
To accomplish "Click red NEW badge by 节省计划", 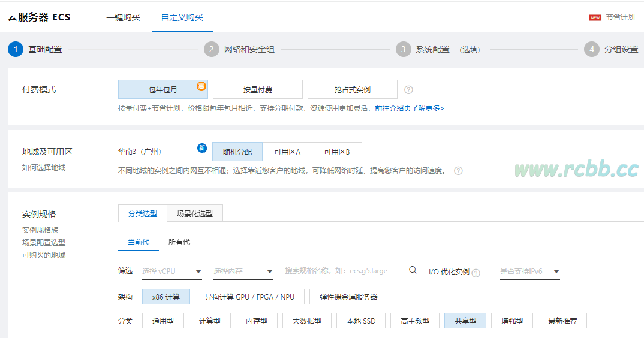I will (595, 17).
